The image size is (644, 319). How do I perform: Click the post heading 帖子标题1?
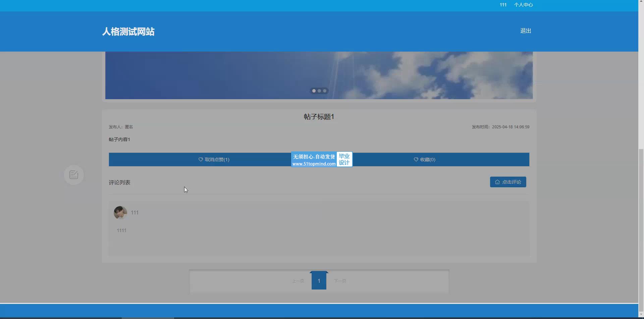pos(319,117)
